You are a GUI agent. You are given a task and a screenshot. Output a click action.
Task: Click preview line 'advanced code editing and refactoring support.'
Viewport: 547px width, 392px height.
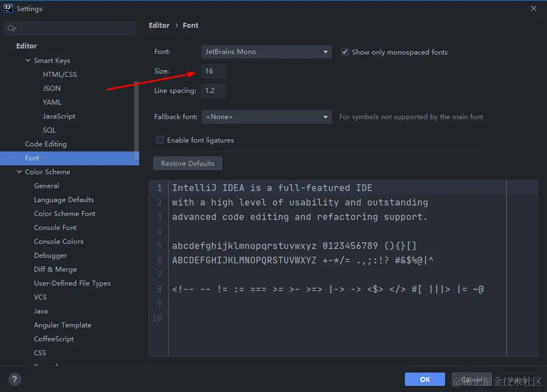(300, 217)
